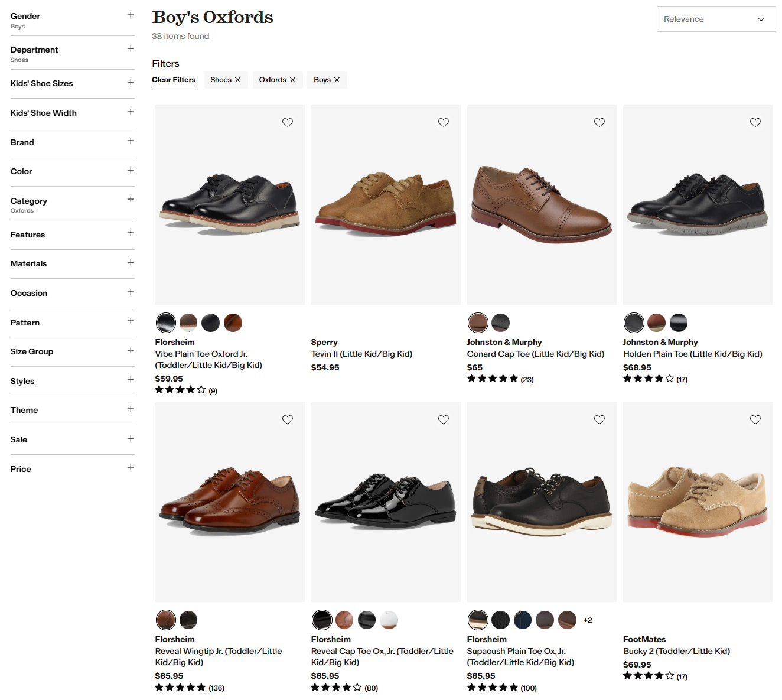The height and width of the screenshot is (700, 782).
Task: Favorite the Johnston & Murphy Holden Plain Toe
Action: (755, 122)
